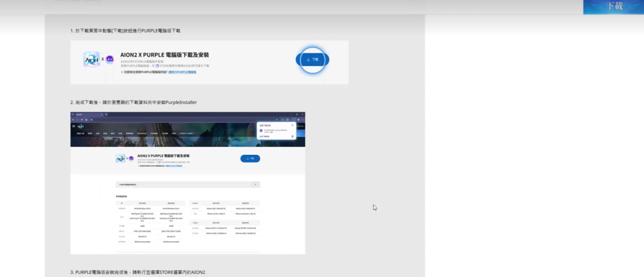The width and height of the screenshot is (644, 277).
Task: Click the AION2 app icon in step 1 banner
Action: click(x=92, y=60)
